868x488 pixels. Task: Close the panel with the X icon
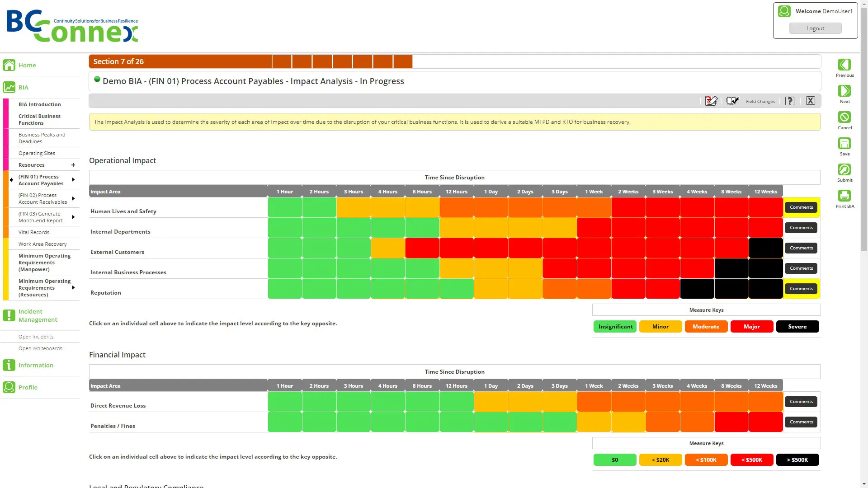pyautogui.click(x=811, y=101)
